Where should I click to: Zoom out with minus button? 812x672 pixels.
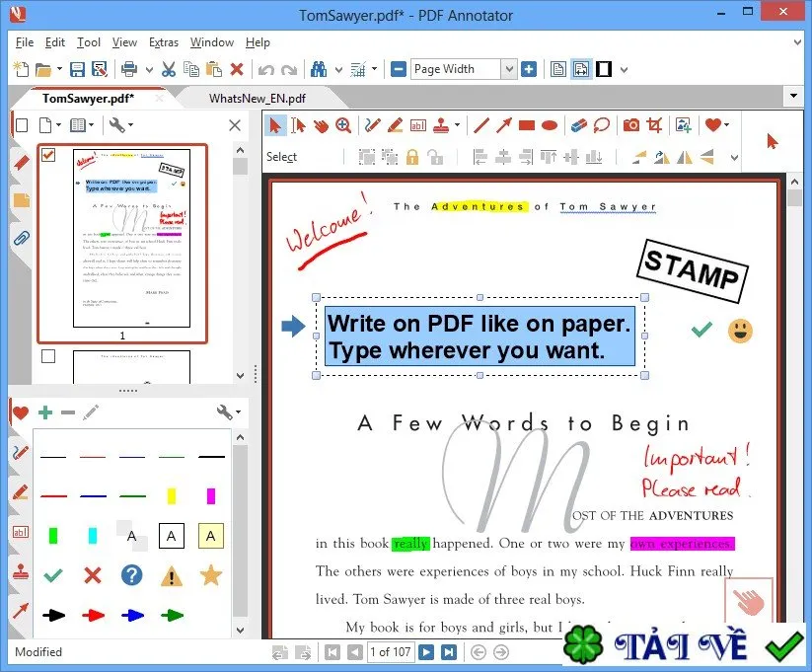tap(399, 69)
